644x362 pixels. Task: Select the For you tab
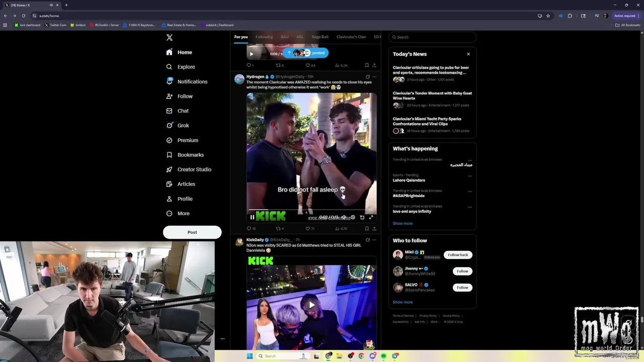(241, 37)
